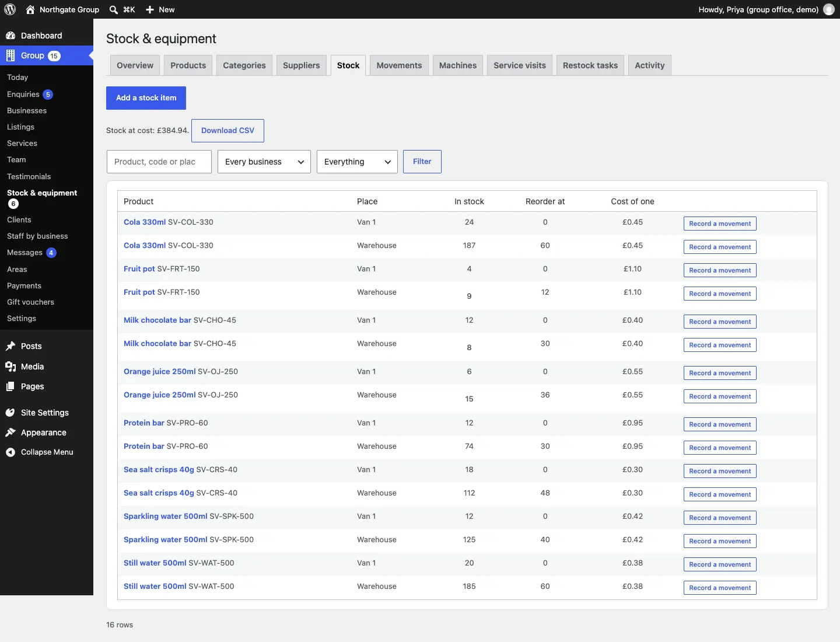The width and height of the screenshot is (840, 642).
Task: View the Suppliers tab
Action: point(301,65)
